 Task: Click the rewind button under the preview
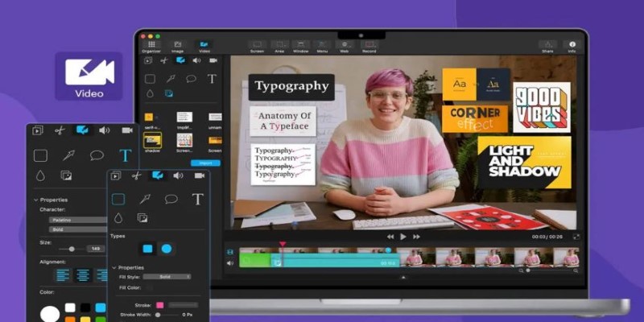coord(390,237)
